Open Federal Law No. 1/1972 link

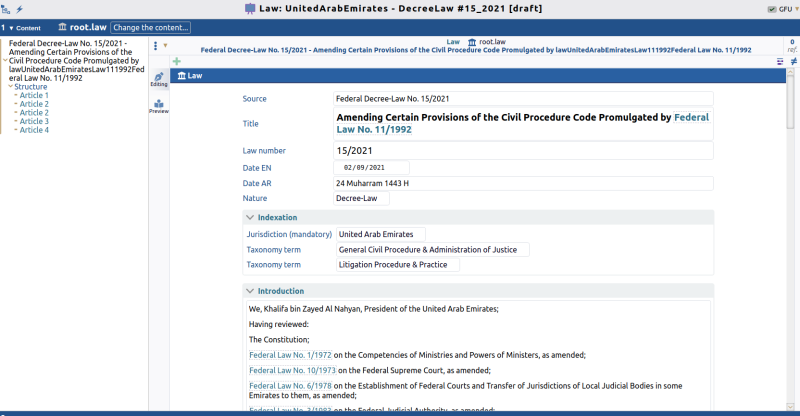click(x=290, y=355)
